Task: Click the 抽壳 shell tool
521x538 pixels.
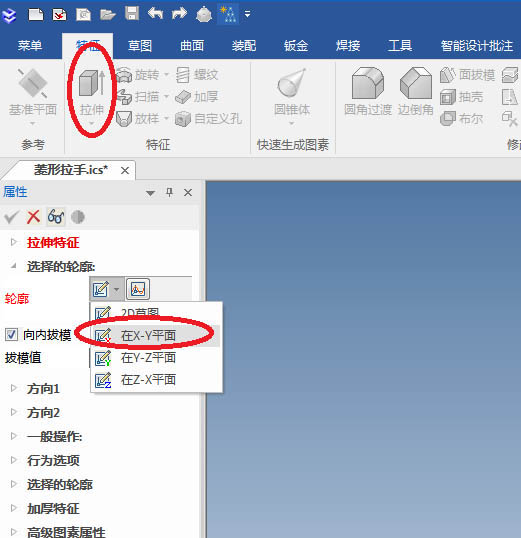Action: click(x=462, y=97)
